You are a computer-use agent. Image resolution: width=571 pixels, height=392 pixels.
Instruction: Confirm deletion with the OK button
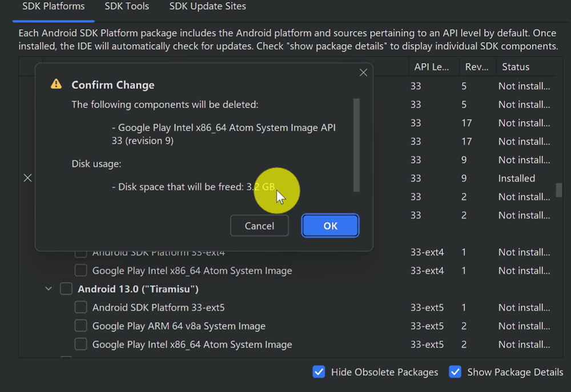point(330,225)
